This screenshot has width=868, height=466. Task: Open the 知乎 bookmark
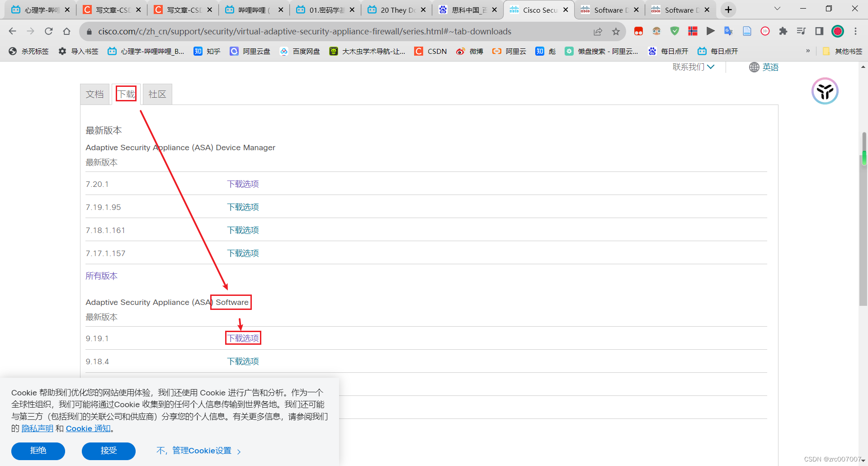tap(207, 51)
